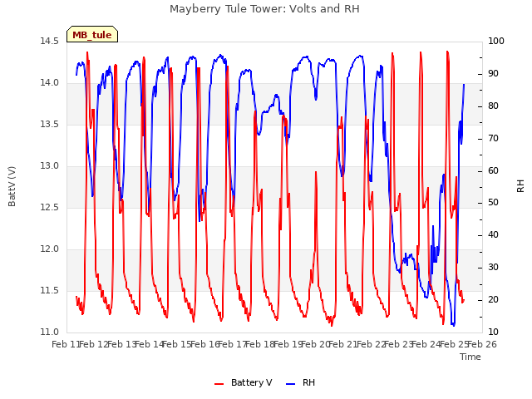Toggle the Battery V legend entry
Image resolution: width=532 pixels, height=399 pixels.
(244, 382)
